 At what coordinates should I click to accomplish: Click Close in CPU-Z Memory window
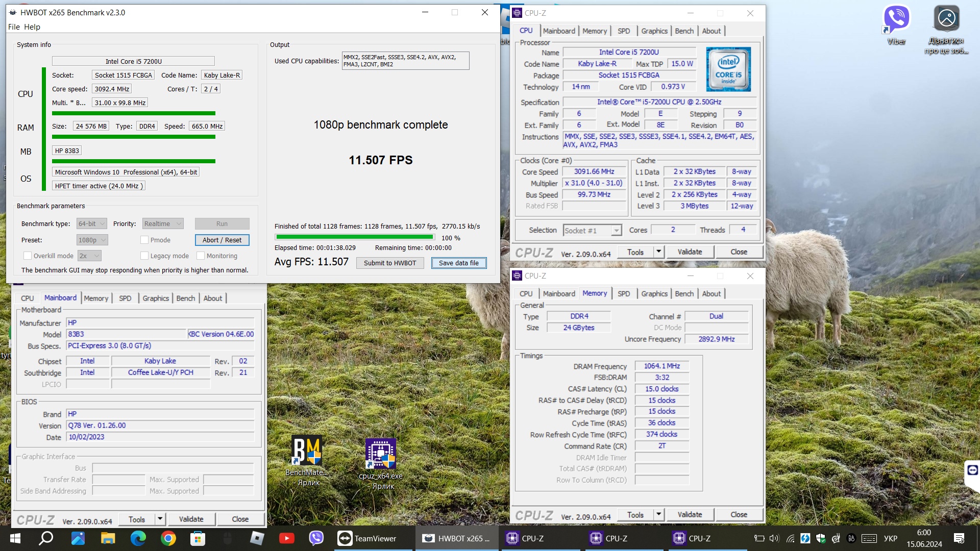coord(739,514)
